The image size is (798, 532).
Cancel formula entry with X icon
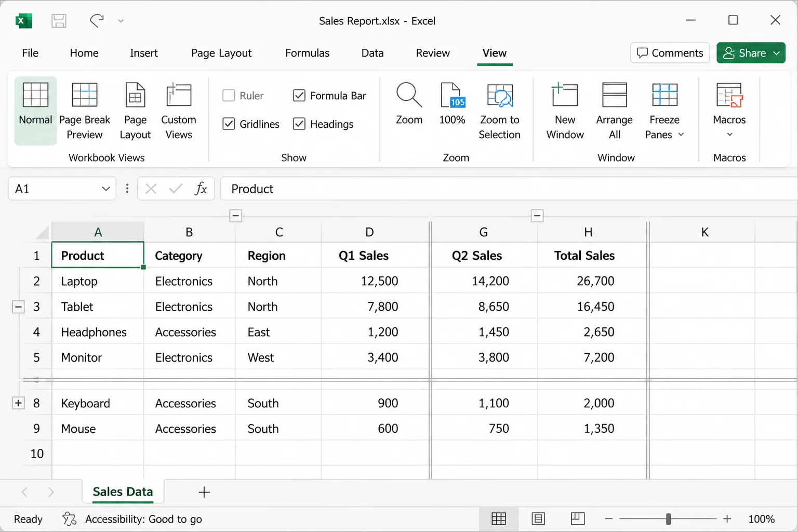[x=151, y=189]
